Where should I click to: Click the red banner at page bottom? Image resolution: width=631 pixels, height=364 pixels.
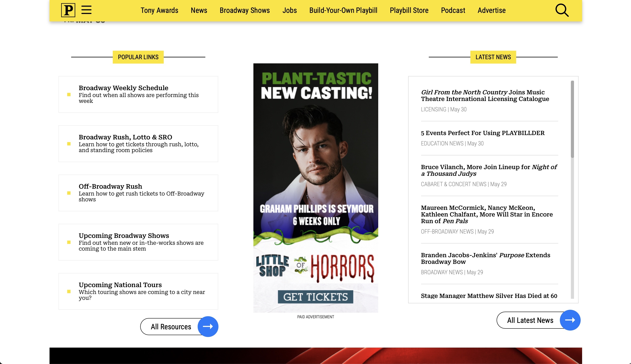pos(316,355)
